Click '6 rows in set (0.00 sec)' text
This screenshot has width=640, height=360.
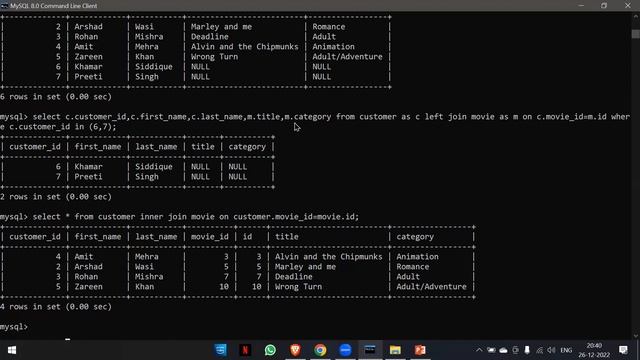point(56,97)
